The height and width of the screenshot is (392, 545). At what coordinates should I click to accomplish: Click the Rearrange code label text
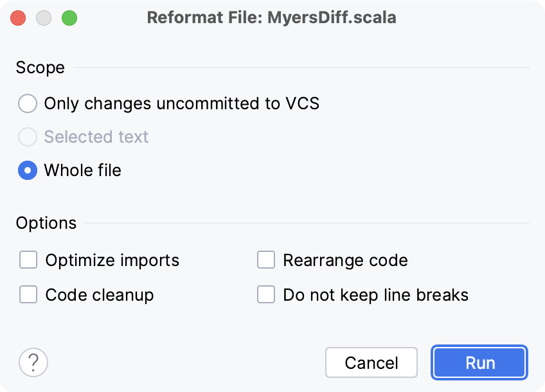(345, 260)
